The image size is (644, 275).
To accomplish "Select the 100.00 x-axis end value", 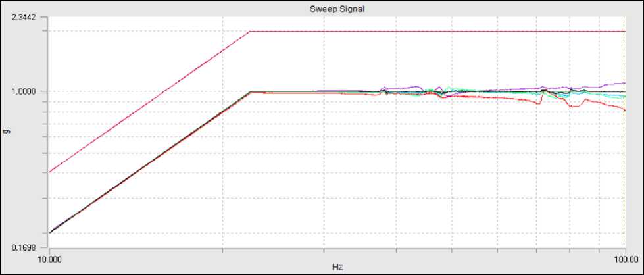I will pos(625,259).
